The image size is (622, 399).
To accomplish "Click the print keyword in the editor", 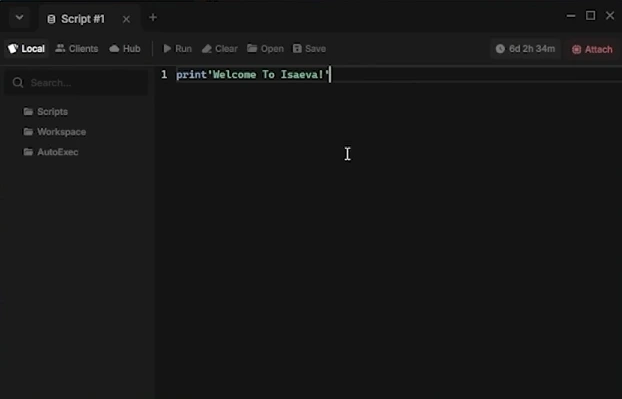I will point(192,75).
